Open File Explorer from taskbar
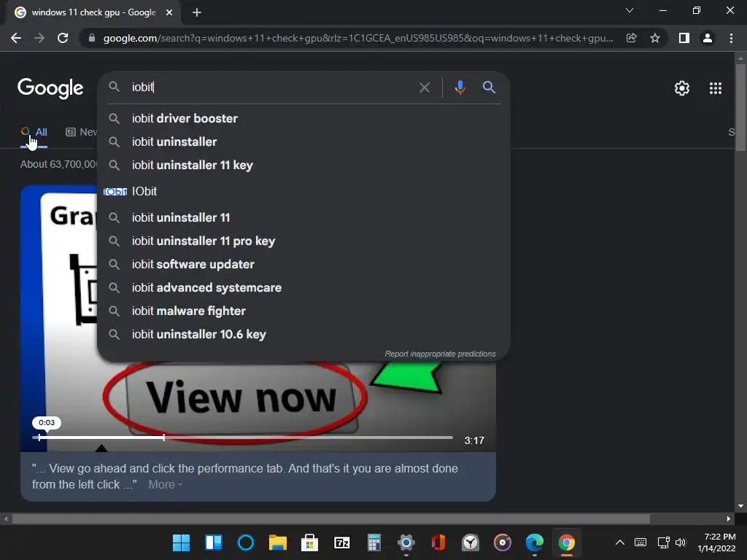 (278, 542)
